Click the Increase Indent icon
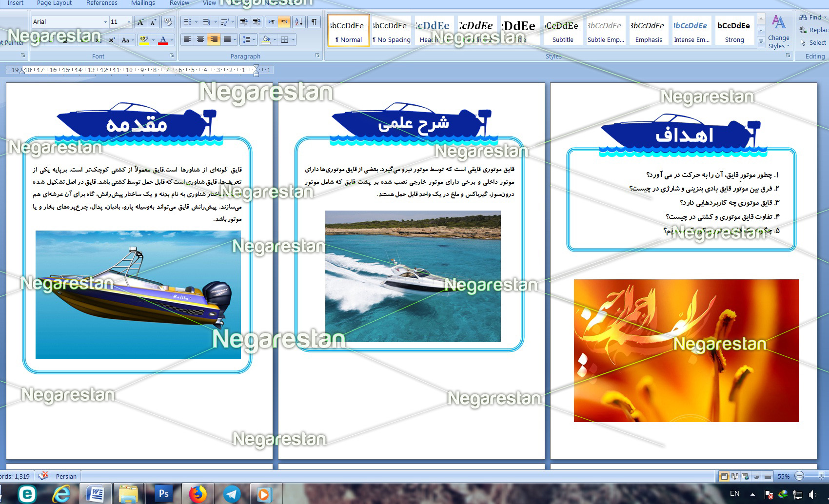This screenshot has height=504, width=829. click(x=257, y=22)
